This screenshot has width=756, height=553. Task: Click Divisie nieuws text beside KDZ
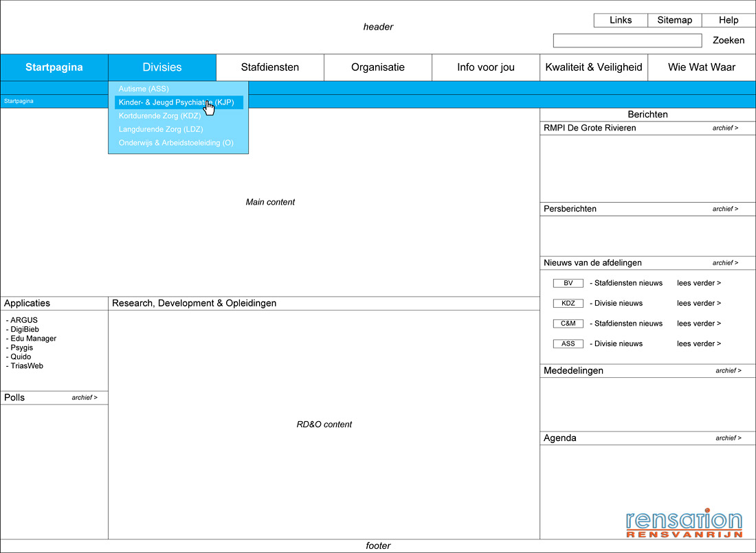point(618,303)
